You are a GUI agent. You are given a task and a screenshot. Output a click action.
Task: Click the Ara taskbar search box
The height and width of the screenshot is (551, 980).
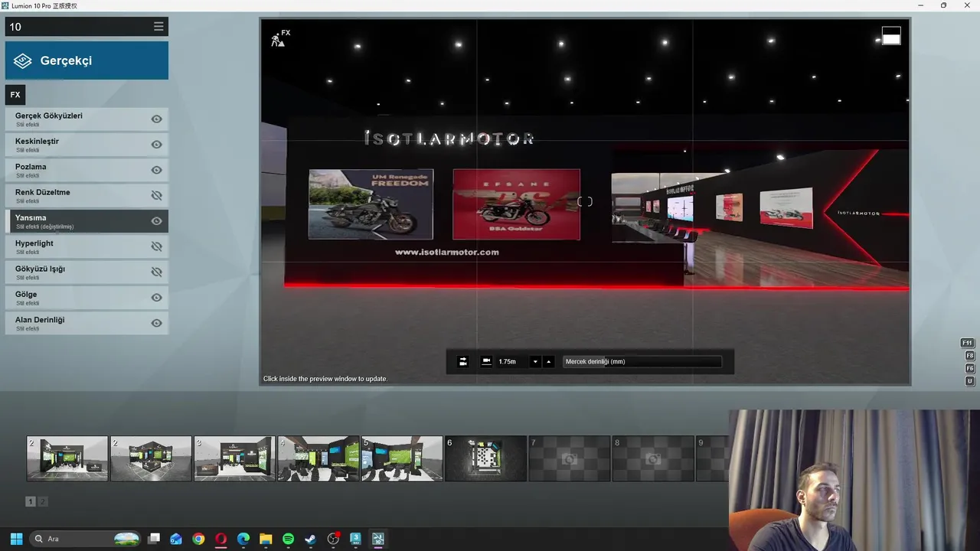pyautogui.click(x=86, y=539)
